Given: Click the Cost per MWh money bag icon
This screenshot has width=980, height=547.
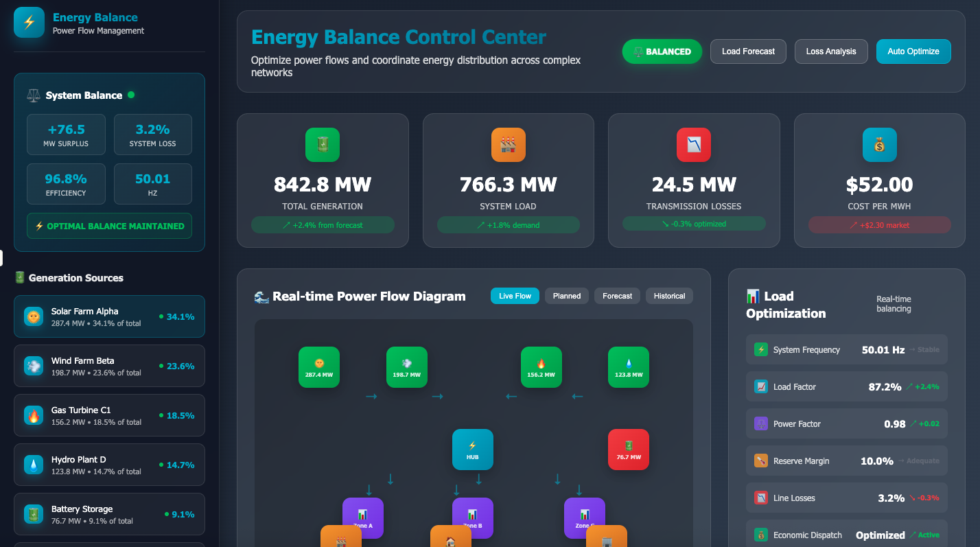Looking at the screenshot, I should pyautogui.click(x=879, y=145).
